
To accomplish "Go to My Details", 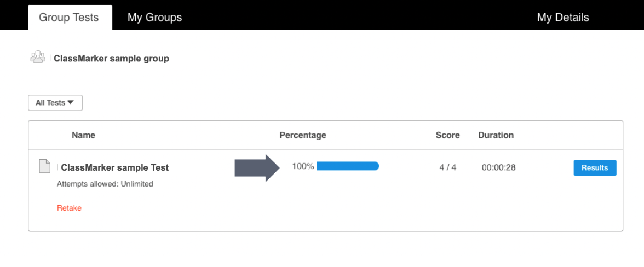I will click(562, 18).
